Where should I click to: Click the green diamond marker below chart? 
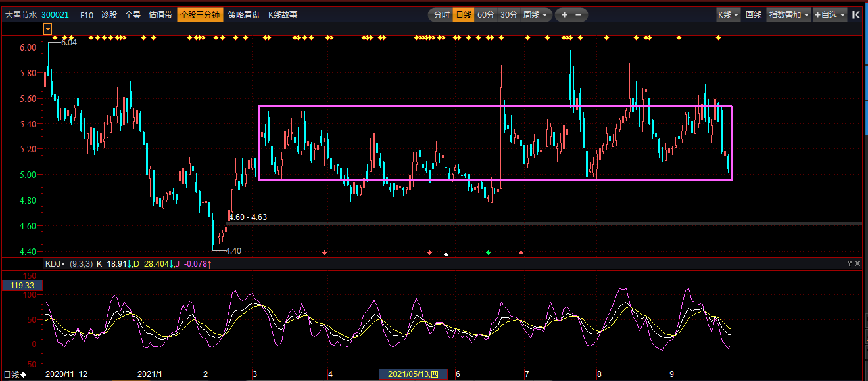[x=488, y=252]
